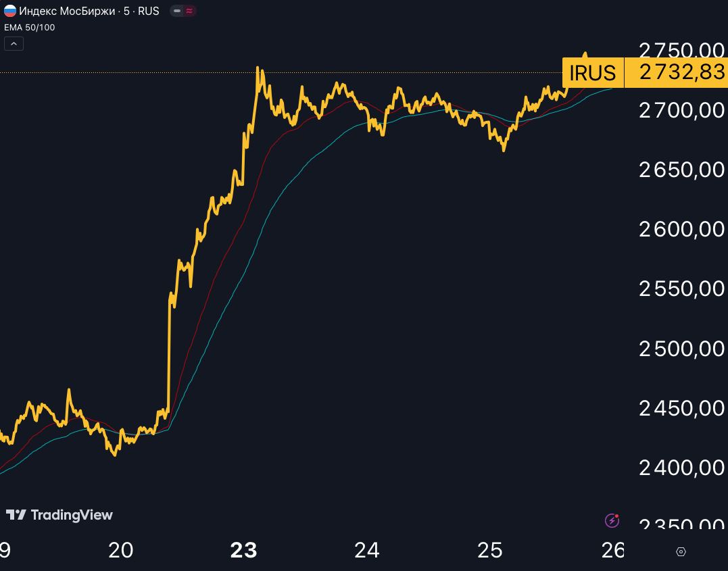Click the purple lightning bolt icon
The image size is (728, 571).
(612, 520)
